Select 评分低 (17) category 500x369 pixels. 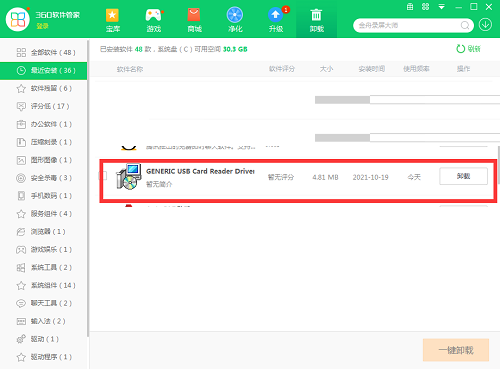pos(43,106)
